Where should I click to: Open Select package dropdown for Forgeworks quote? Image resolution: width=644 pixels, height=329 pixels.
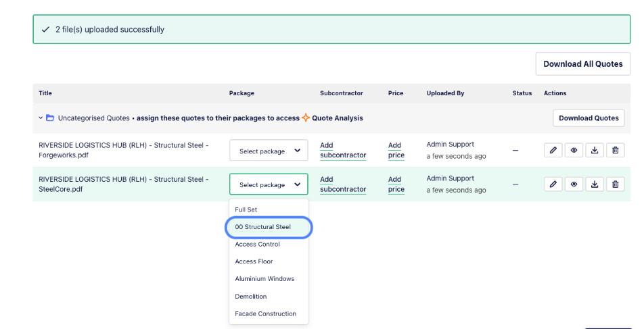tap(269, 151)
